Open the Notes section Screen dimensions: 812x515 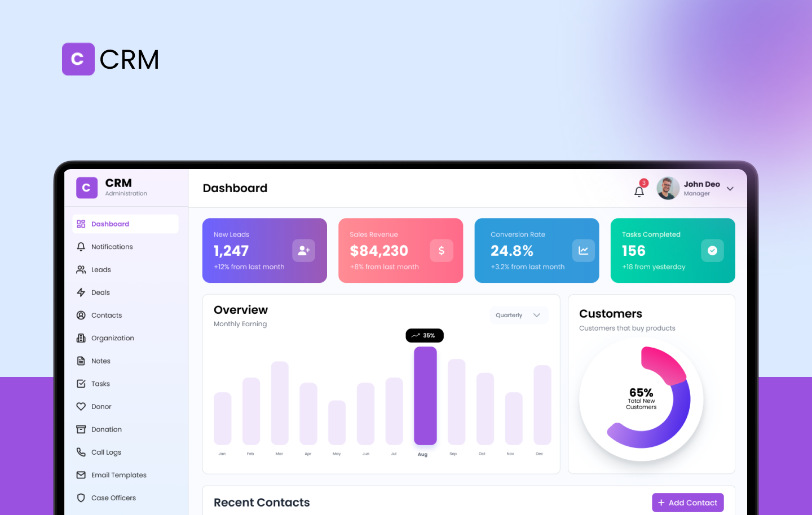pos(100,361)
